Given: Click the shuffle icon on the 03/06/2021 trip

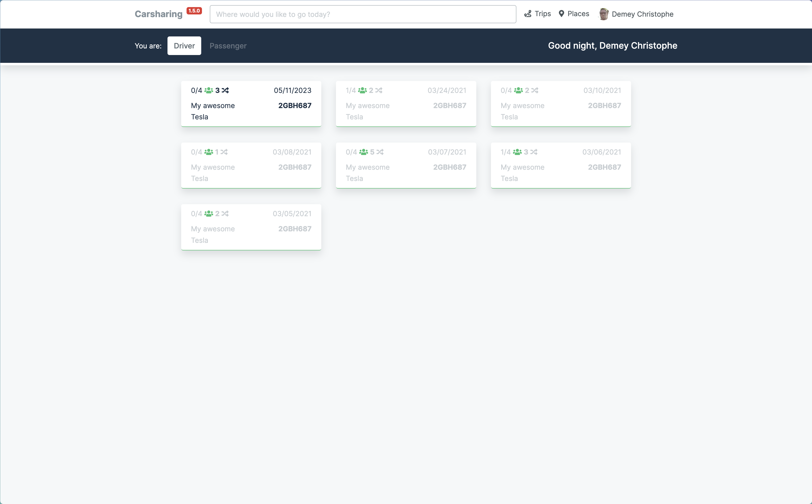Looking at the screenshot, I should (534, 152).
